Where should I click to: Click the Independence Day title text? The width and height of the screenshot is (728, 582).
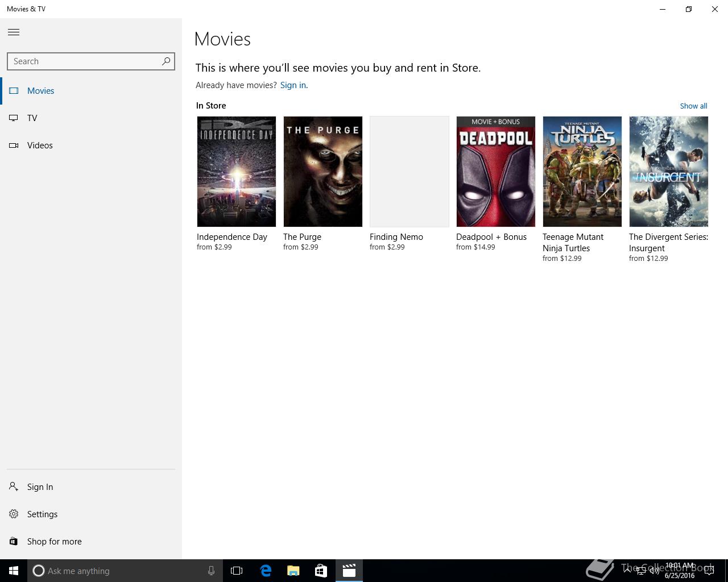tap(232, 237)
